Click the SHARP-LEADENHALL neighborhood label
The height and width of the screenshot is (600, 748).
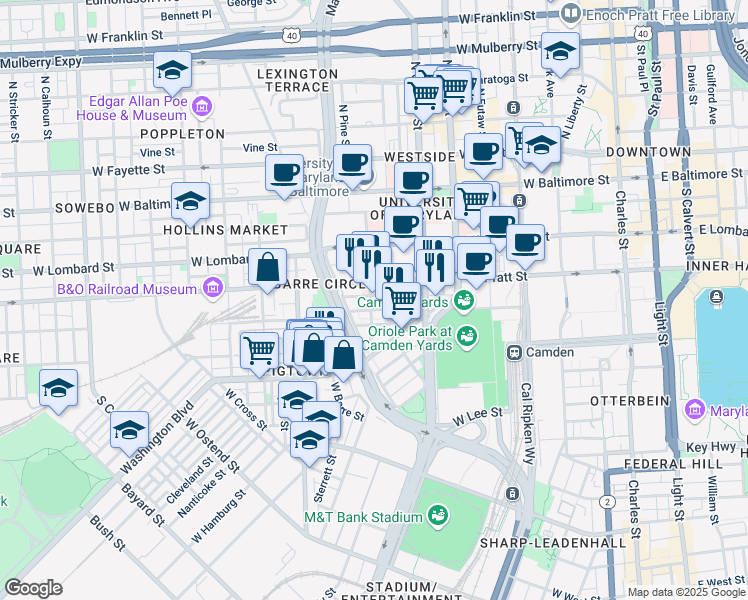point(553,543)
